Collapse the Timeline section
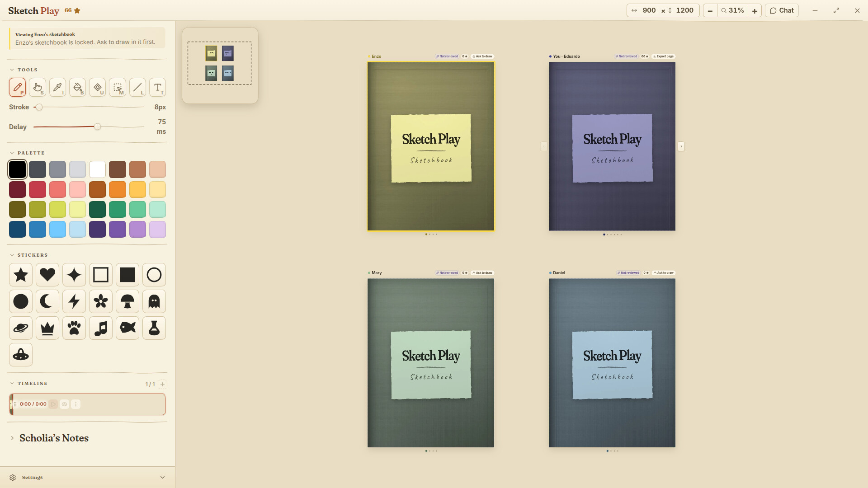The width and height of the screenshot is (868, 488). click(x=12, y=384)
